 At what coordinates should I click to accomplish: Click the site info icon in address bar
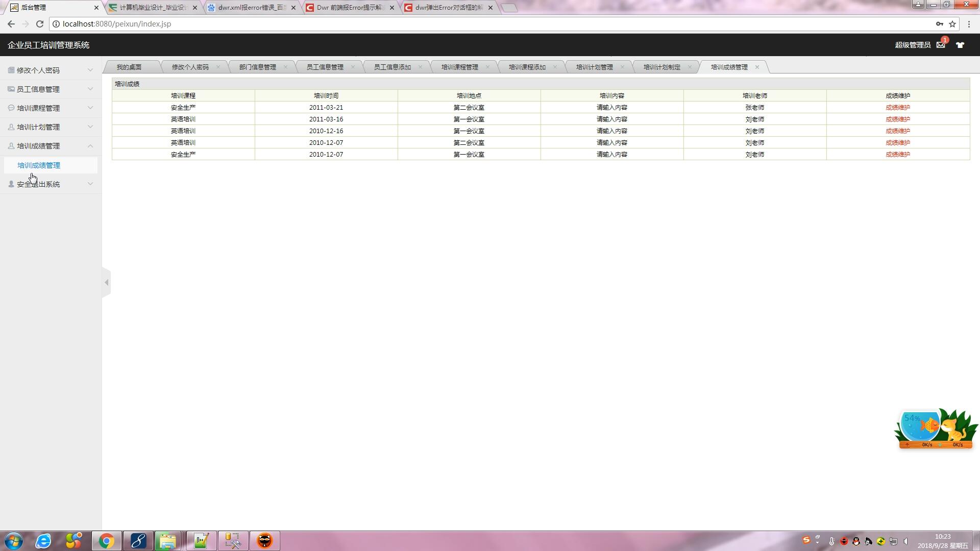click(x=56, y=24)
